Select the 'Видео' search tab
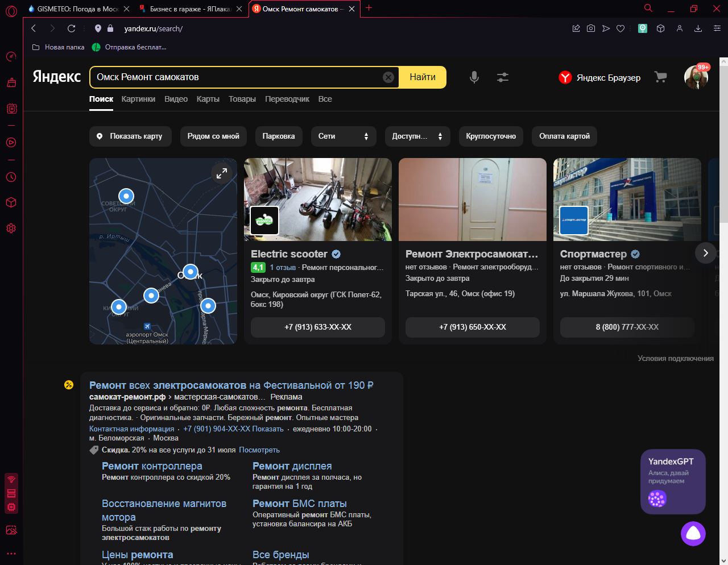The image size is (728, 565). click(x=176, y=99)
